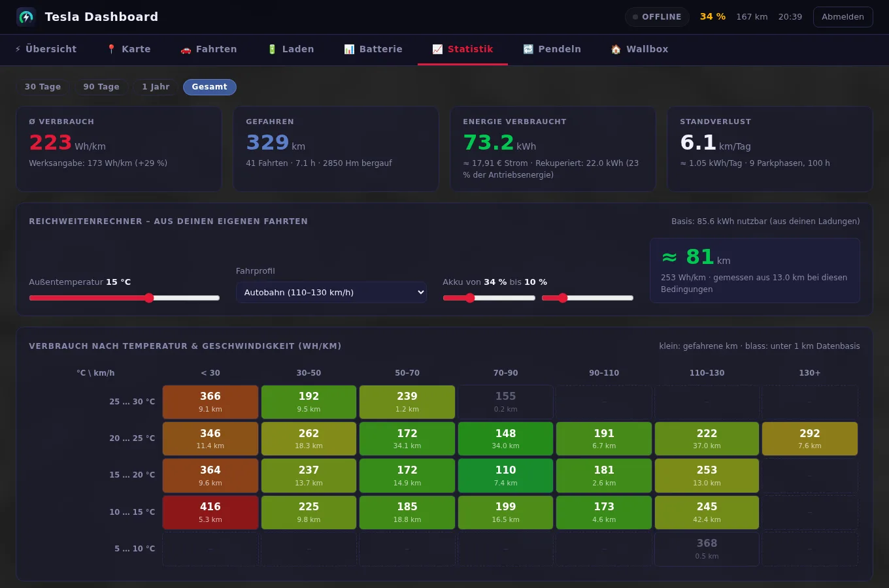Viewport: 889px width, 588px height.
Task: Select the Statistik tab
Action: pyautogui.click(x=463, y=50)
